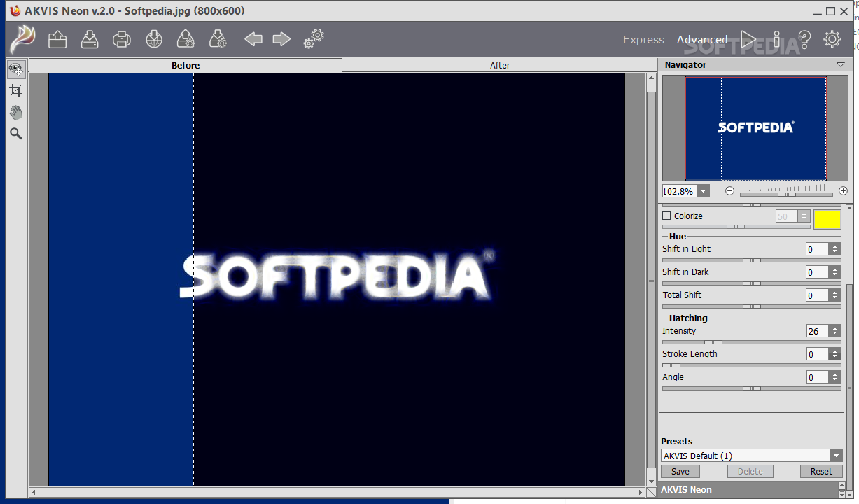Click the Print image icon

[122, 39]
